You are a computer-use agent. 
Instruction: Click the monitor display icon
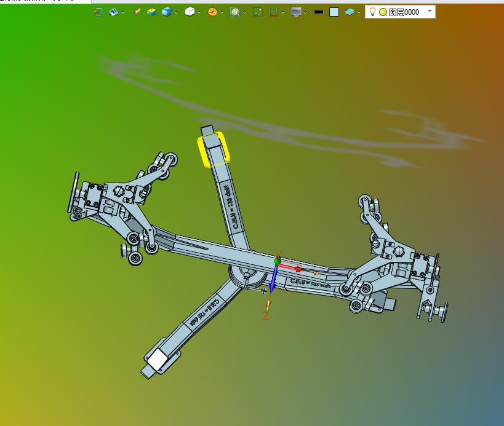click(x=296, y=12)
